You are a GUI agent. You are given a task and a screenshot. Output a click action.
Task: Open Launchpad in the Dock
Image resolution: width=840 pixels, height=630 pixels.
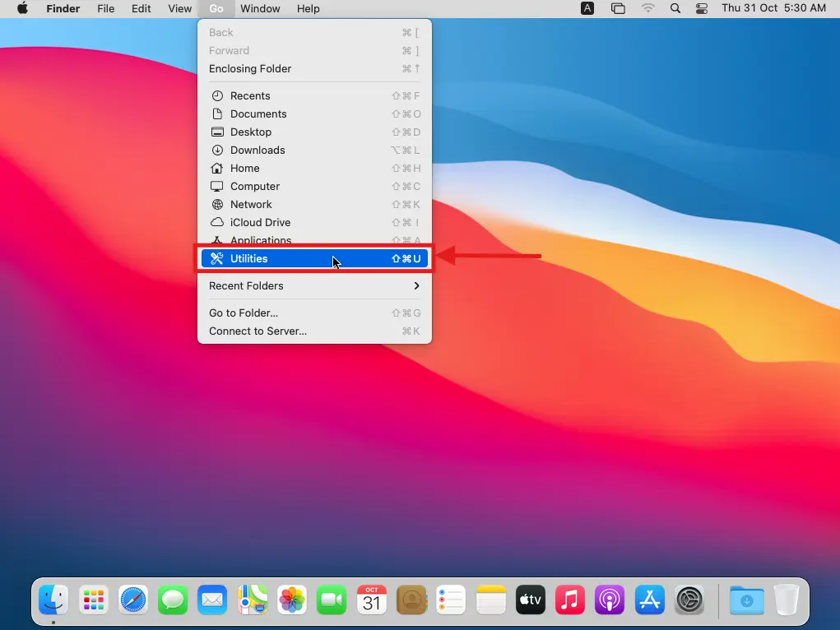coord(93,600)
